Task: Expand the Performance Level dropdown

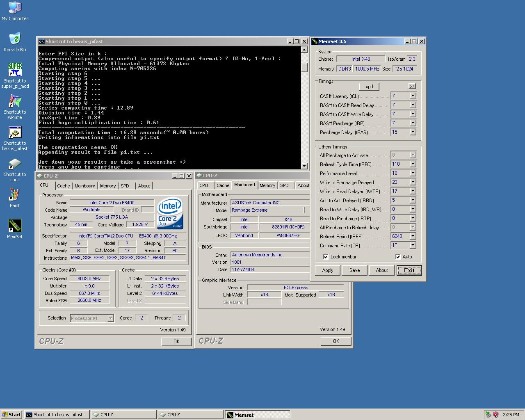Action: [413, 173]
